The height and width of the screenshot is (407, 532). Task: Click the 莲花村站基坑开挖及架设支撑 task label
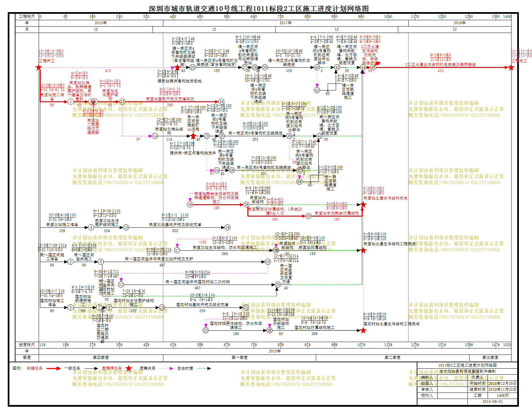[202, 305]
